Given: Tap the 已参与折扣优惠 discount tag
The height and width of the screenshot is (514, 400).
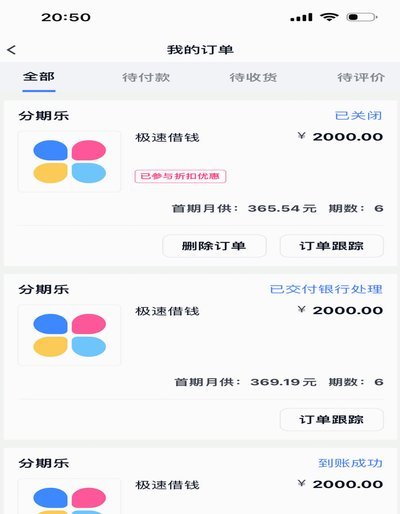Looking at the screenshot, I should (x=180, y=176).
